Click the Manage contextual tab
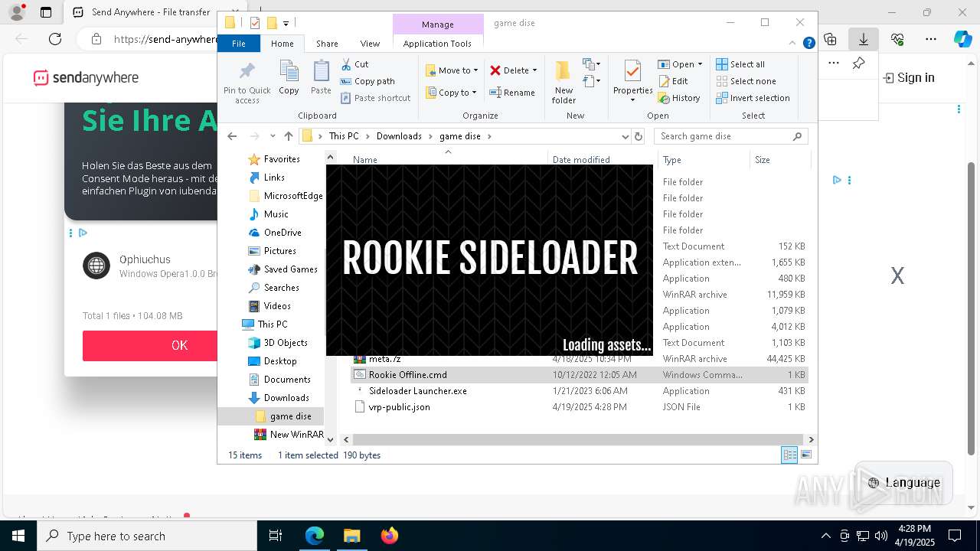 [x=437, y=24]
